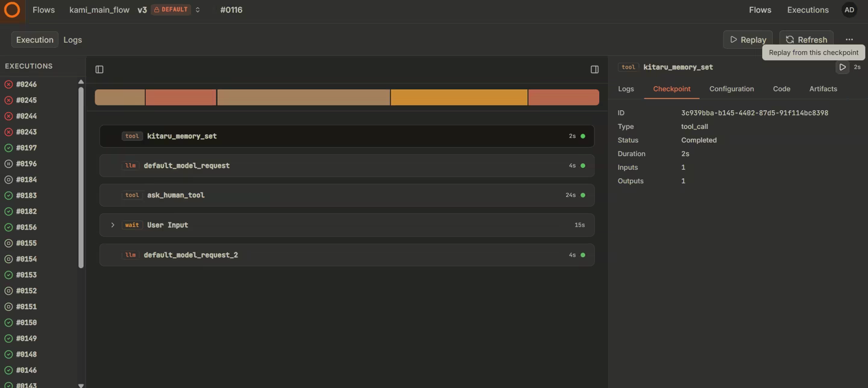Open the three-dot more options menu
The height and width of the screenshot is (388, 868).
[x=849, y=40]
